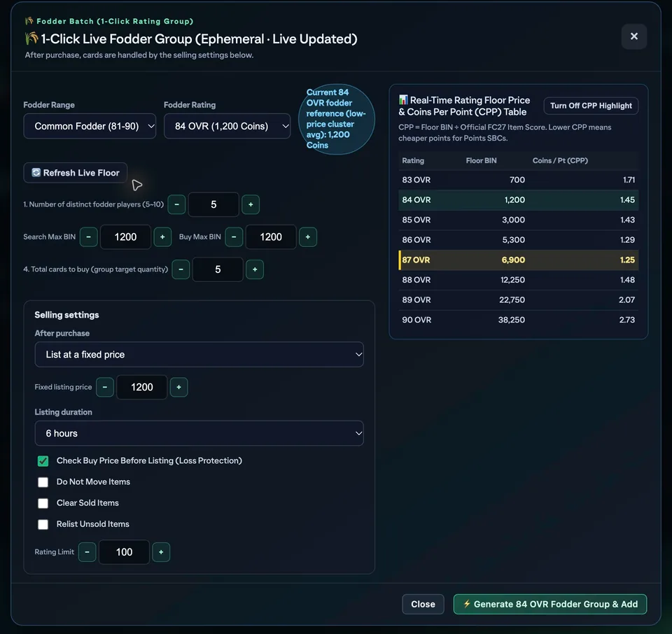Click the wheat icon beside dialog title
This screenshot has width=672, height=634.
tap(31, 38)
